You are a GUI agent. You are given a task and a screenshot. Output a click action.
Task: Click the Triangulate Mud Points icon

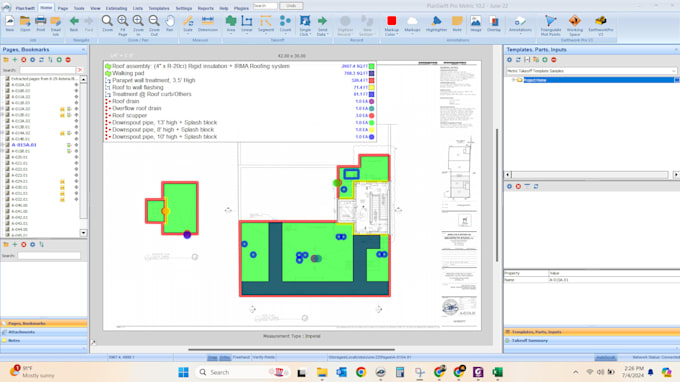pos(551,25)
